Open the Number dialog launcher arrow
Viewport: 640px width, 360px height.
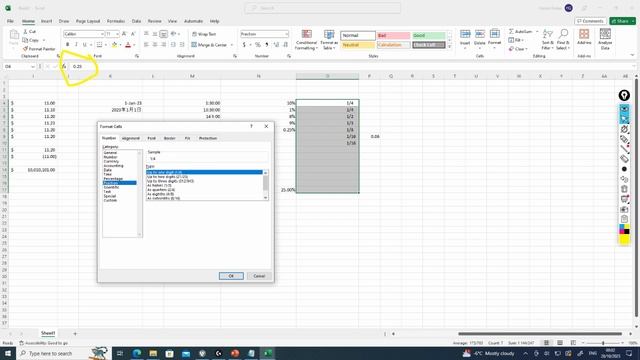pyautogui.click(x=289, y=56)
